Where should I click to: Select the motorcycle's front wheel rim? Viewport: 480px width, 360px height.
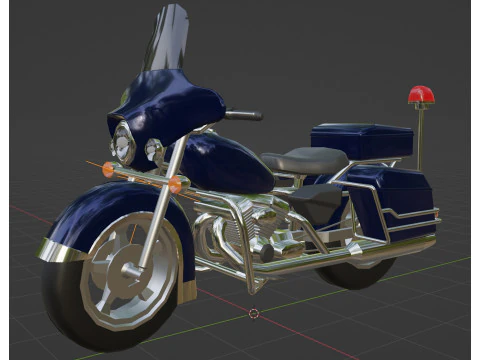131,271
